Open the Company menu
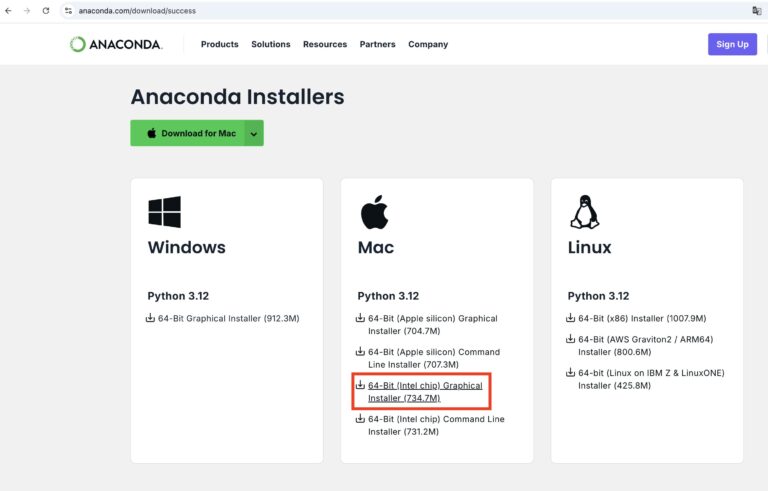 (x=428, y=44)
